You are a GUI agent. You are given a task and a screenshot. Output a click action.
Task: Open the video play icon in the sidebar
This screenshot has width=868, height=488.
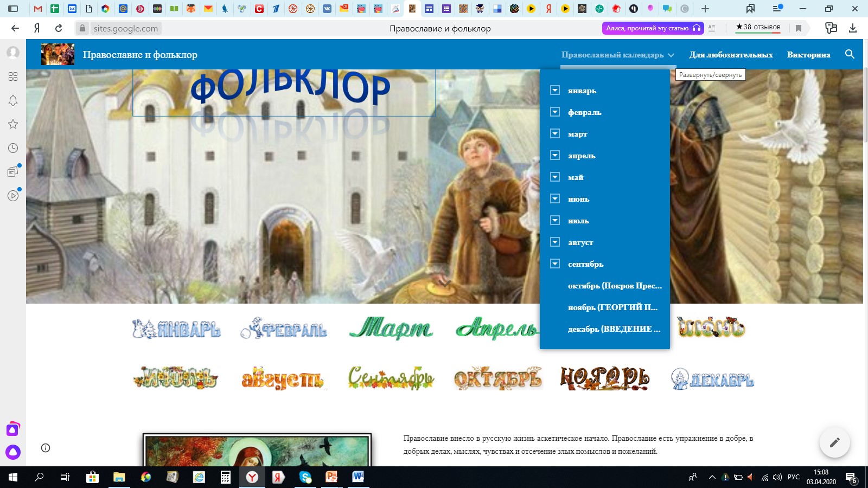pyautogui.click(x=13, y=196)
